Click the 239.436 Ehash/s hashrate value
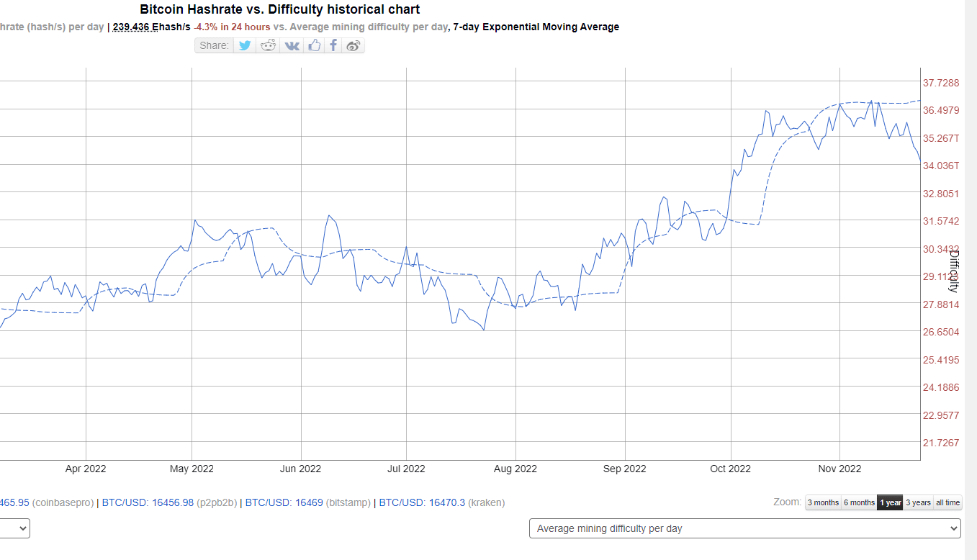Screen dimensions: 977x560 point(151,27)
